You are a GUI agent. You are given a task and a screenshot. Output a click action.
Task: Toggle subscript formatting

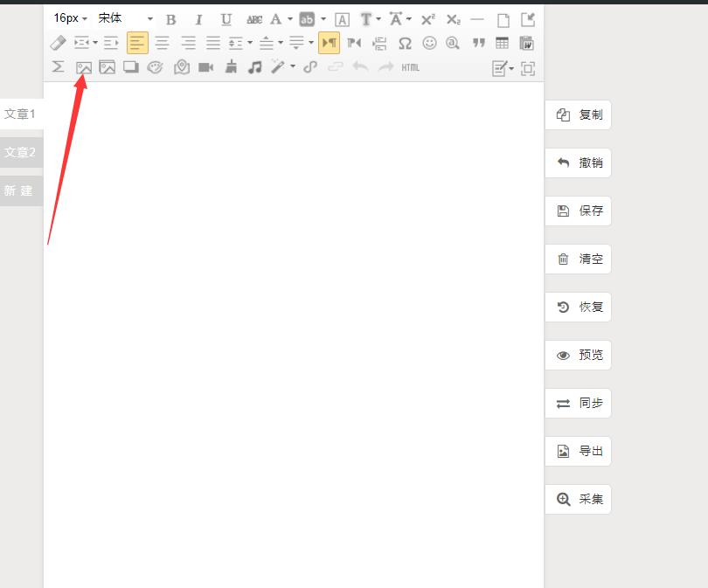point(453,19)
